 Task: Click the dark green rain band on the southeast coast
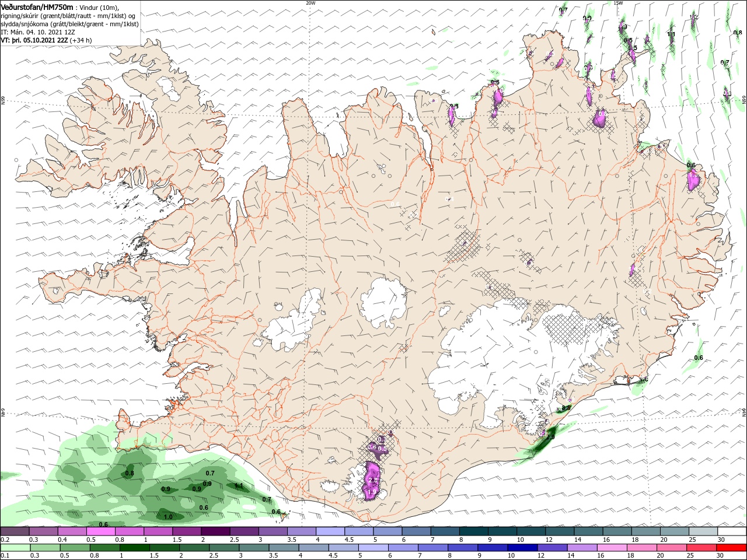click(543, 441)
